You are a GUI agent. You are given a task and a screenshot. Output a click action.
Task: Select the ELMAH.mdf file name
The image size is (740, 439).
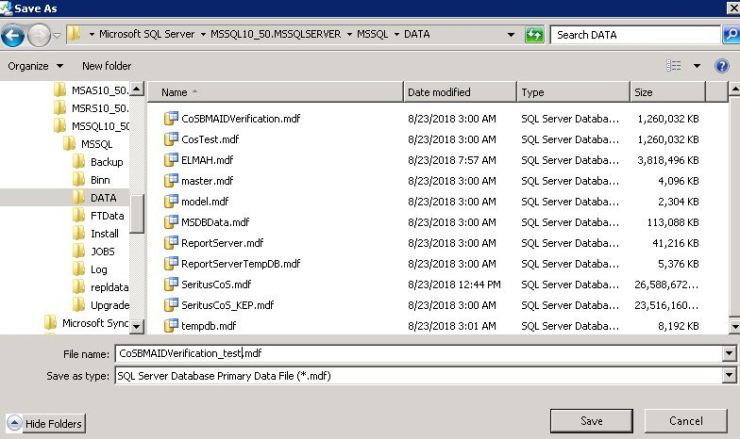pyautogui.click(x=207, y=160)
